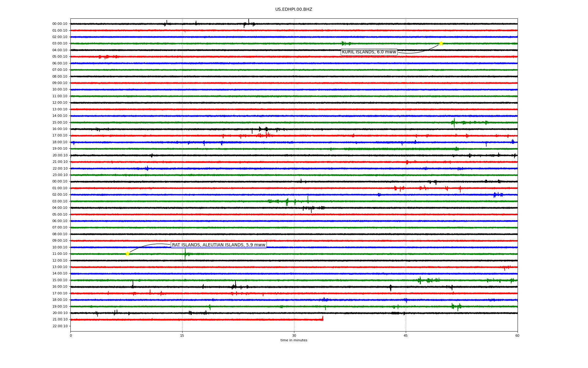
Task: Select the Kuril Islands 6.0 mww annotation box
Action: [369, 52]
